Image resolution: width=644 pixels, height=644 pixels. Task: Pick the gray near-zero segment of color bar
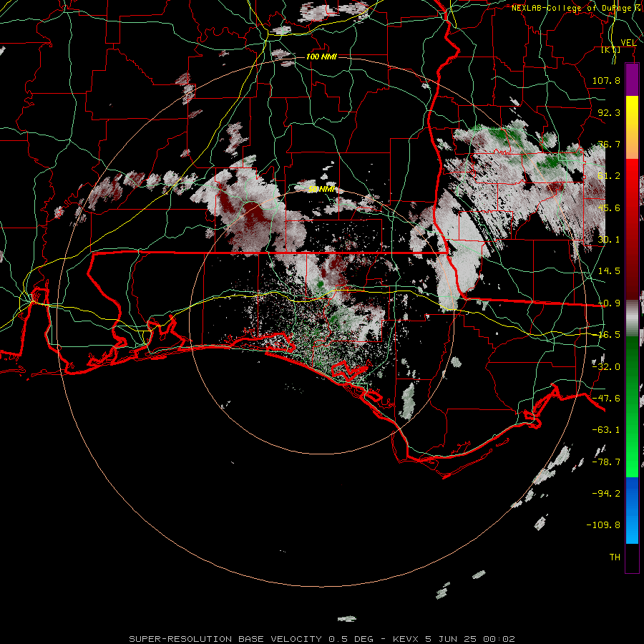pos(632,316)
